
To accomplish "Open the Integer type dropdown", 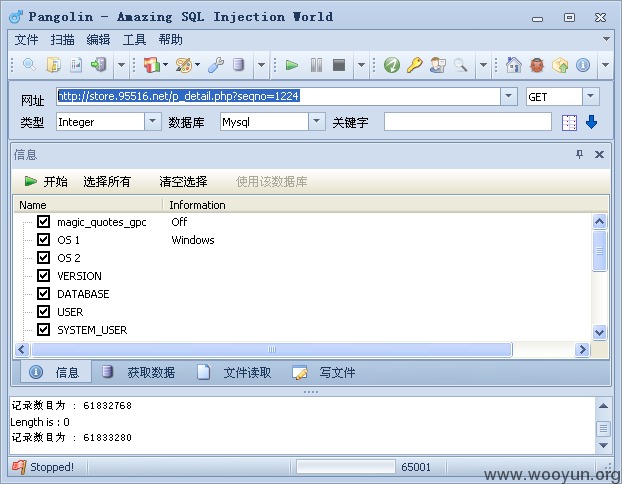I will pyautogui.click(x=153, y=121).
